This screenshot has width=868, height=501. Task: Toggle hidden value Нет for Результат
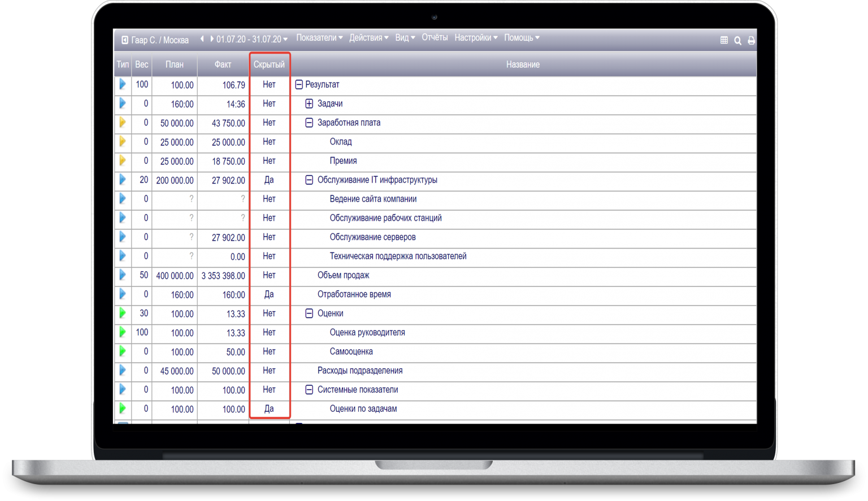pyautogui.click(x=269, y=85)
